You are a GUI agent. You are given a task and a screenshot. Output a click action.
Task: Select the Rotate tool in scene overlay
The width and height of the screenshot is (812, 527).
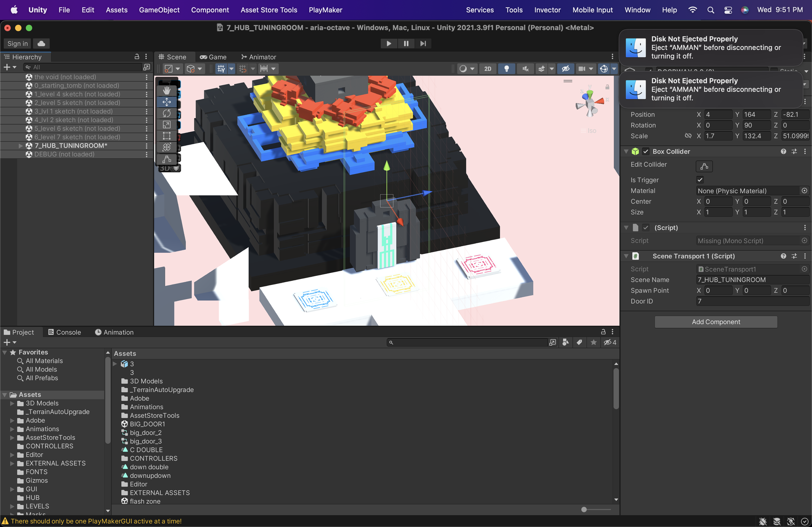pyautogui.click(x=167, y=113)
